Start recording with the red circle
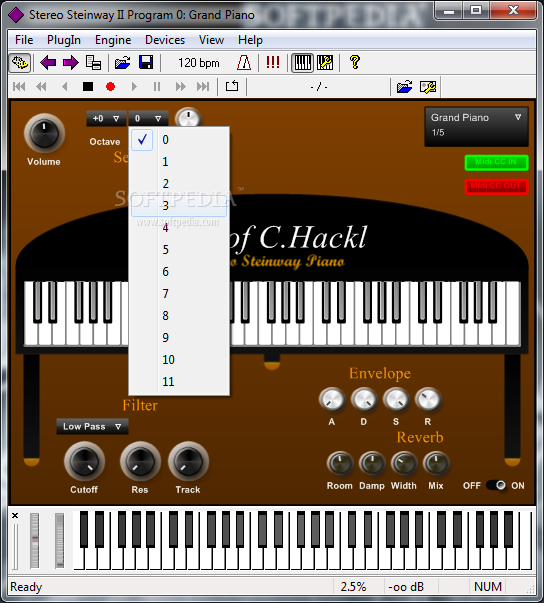Image resolution: width=544 pixels, height=603 pixels. click(x=110, y=87)
